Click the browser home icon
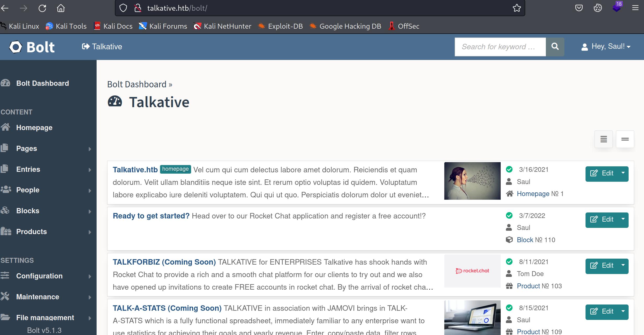This screenshot has width=644, height=335. tap(61, 8)
